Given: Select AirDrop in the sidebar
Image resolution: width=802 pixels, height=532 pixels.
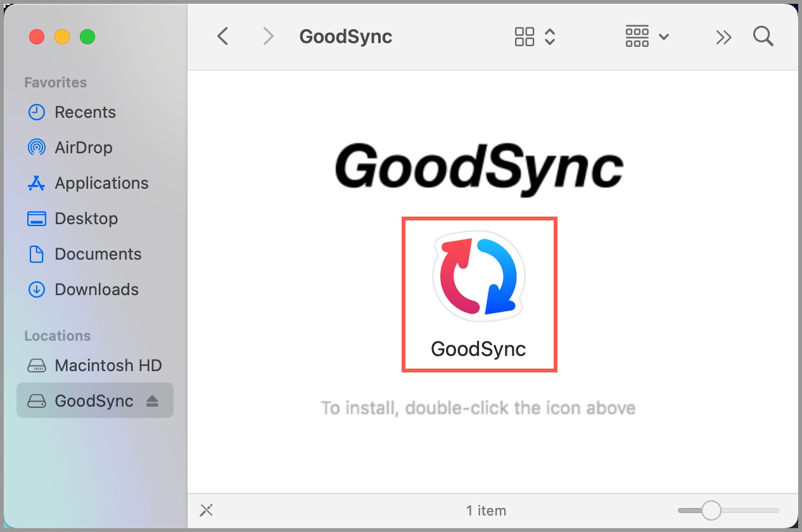Looking at the screenshot, I should (x=95, y=148).
